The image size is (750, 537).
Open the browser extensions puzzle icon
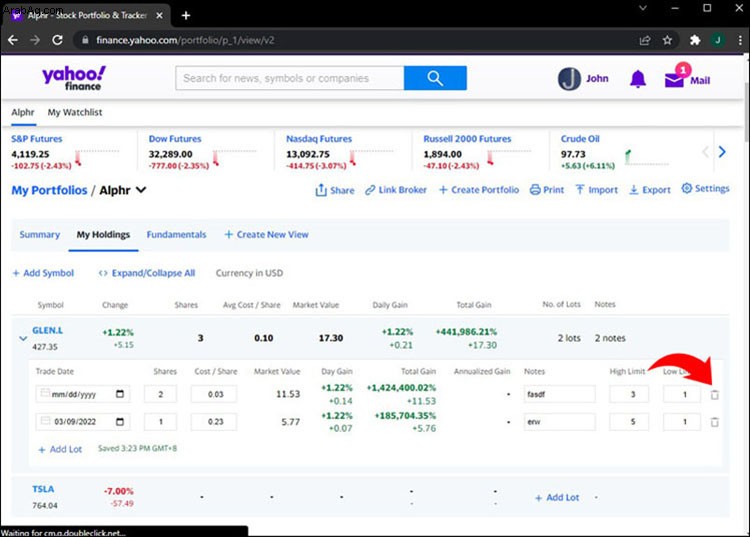pyautogui.click(x=695, y=40)
